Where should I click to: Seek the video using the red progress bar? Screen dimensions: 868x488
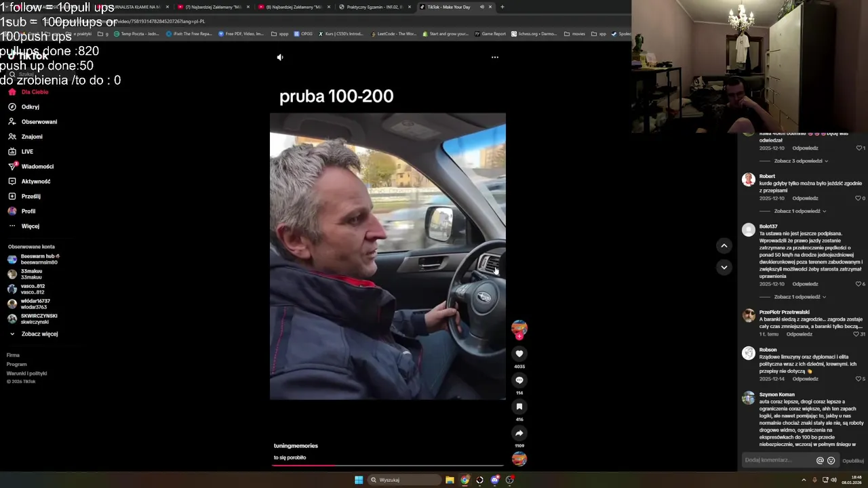[388, 466]
